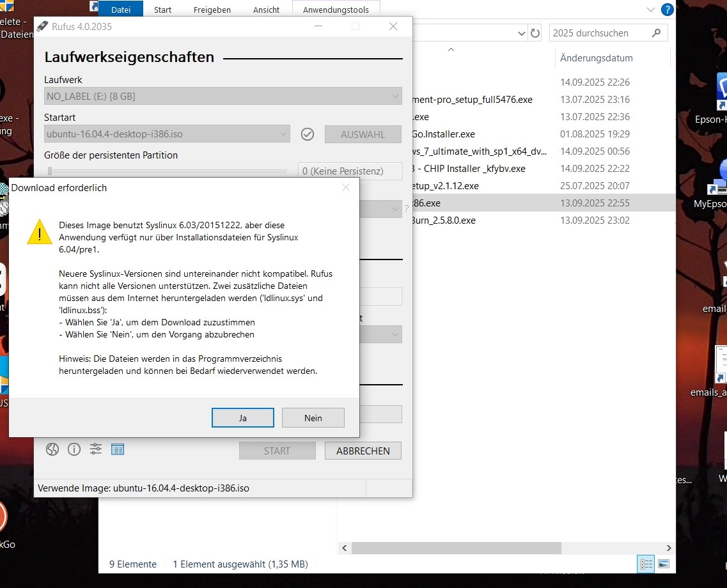Click the magnifier icon in Explorer search
This screenshot has width=727, height=588.
tap(656, 33)
